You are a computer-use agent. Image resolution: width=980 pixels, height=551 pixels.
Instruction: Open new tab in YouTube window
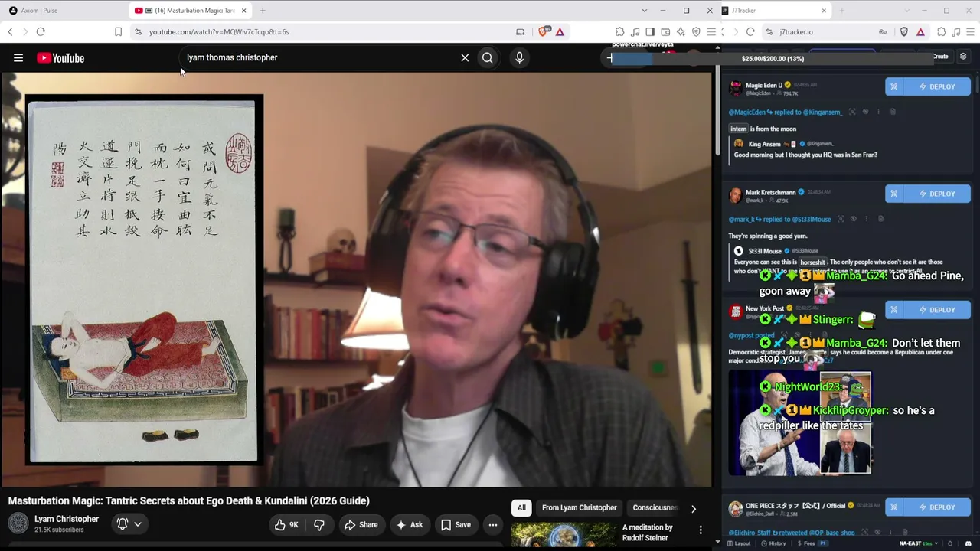(x=263, y=11)
